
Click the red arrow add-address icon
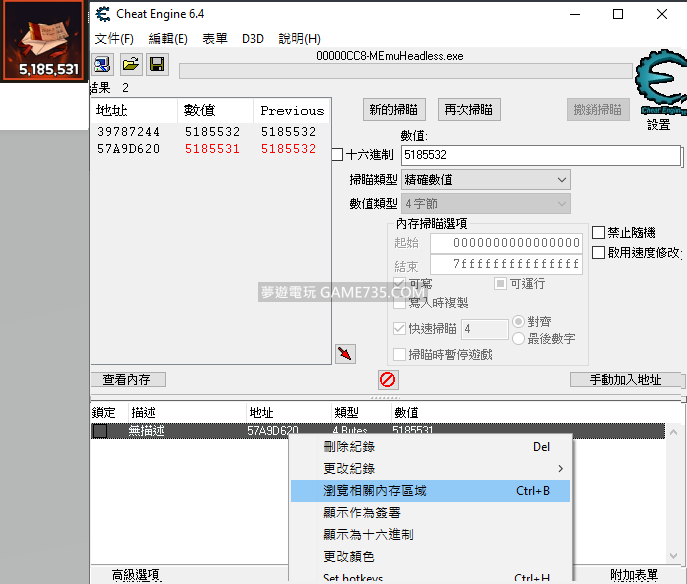point(345,353)
